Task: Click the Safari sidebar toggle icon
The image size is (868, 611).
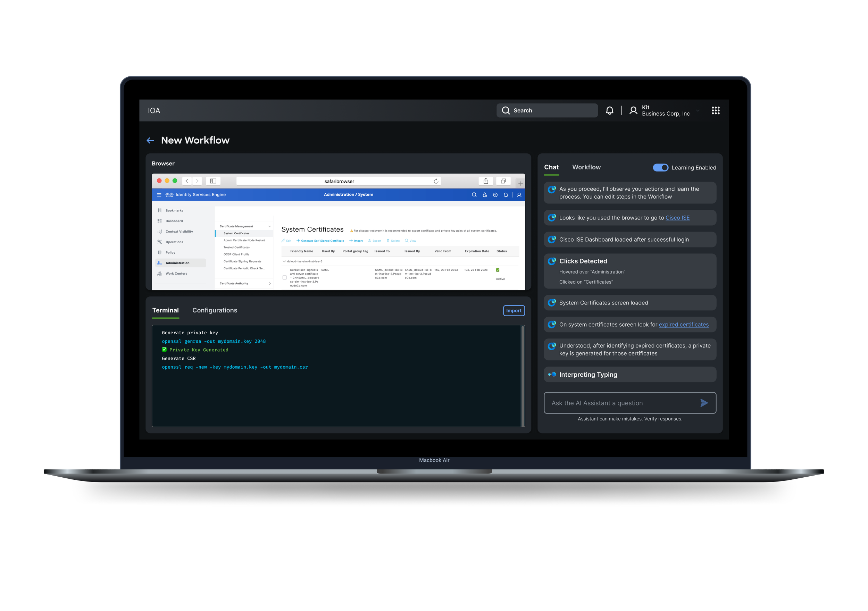Action: 213,181
